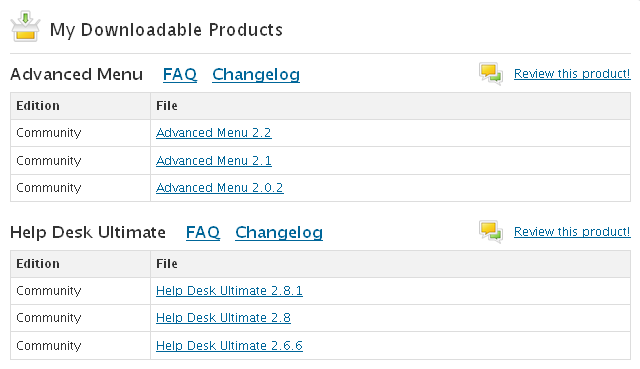The width and height of the screenshot is (640, 369).
Task: Open the Advanced Menu FAQ link
Action: 180,74
